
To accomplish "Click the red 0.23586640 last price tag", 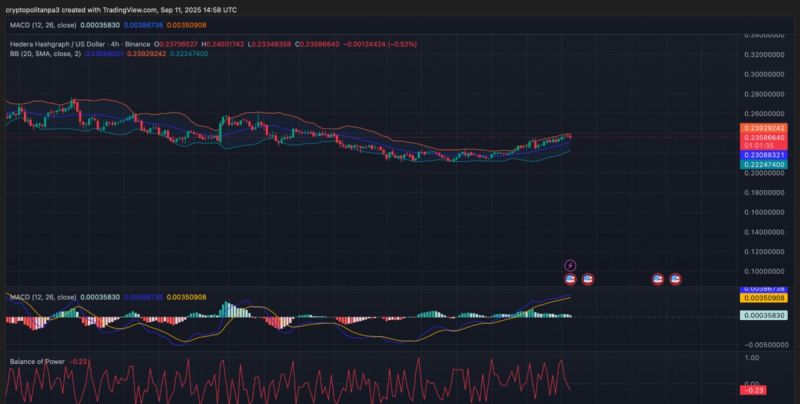I will click(763, 137).
